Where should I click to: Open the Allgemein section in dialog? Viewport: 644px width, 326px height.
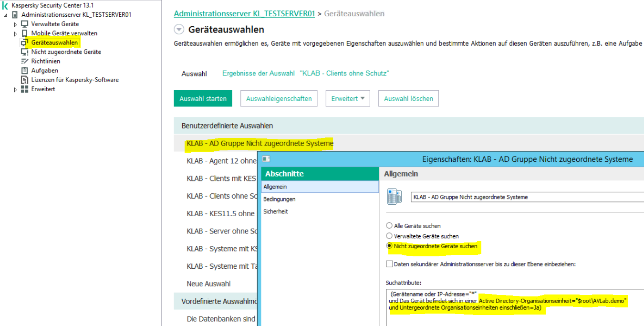[x=320, y=187]
